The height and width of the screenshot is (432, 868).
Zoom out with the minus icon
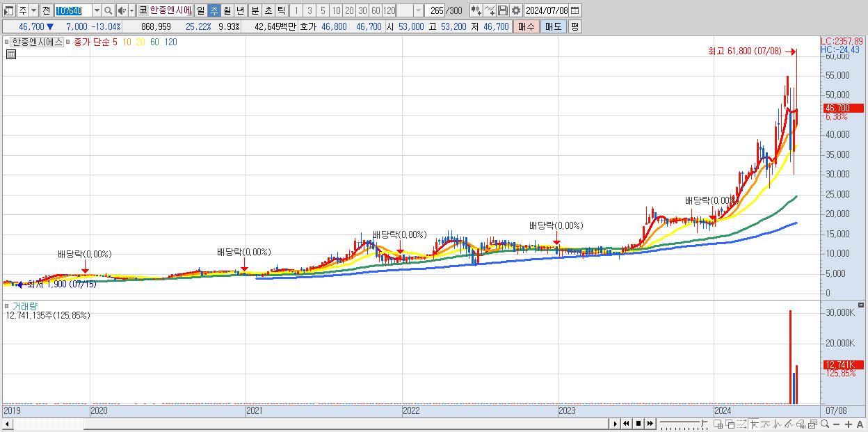[x=836, y=424]
